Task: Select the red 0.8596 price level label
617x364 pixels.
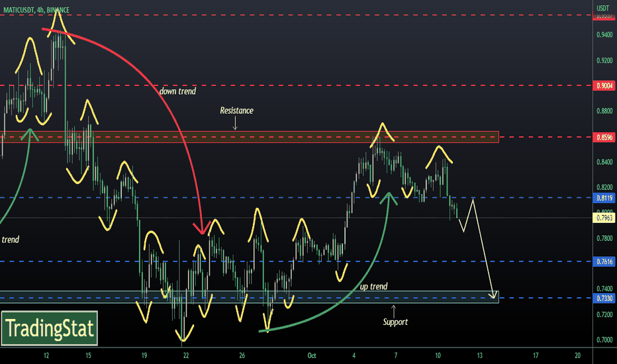Action: pos(604,138)
